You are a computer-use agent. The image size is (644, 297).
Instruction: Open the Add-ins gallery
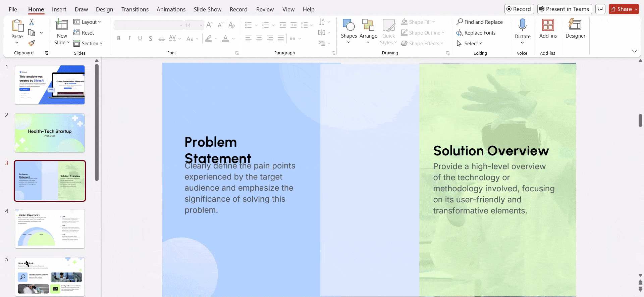(548, 29)
